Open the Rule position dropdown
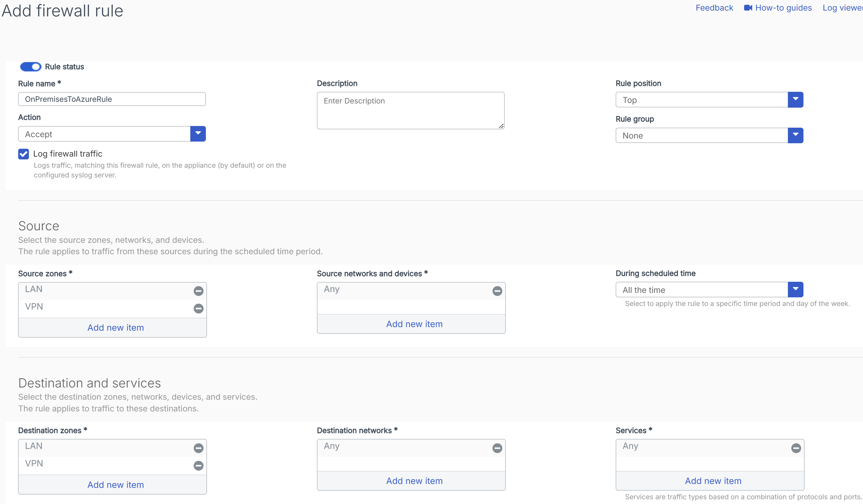Screen dimensions: 863x504 click(795, 99)
